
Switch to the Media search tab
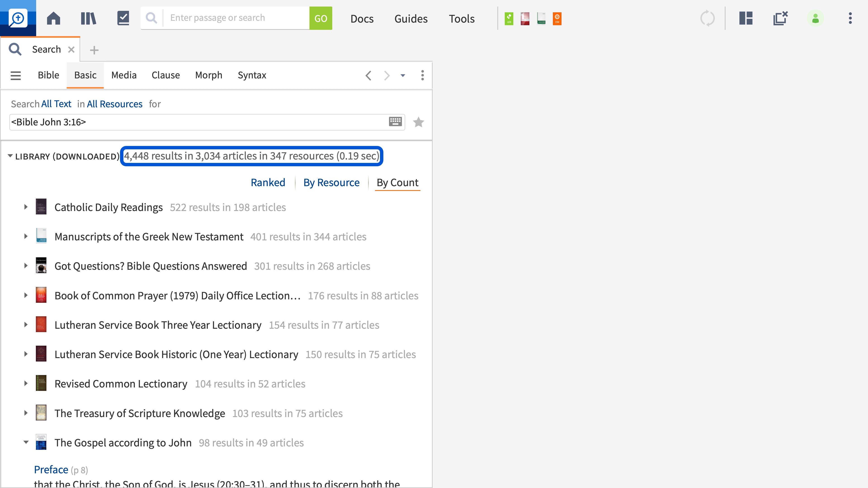(124, 75)
